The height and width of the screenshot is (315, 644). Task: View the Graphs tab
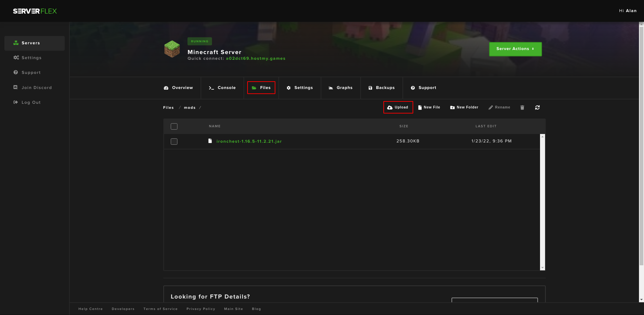[341, 88]
